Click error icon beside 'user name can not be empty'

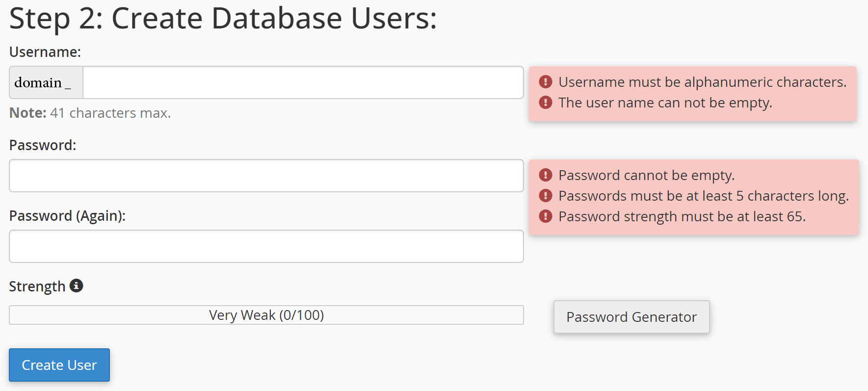pos(545,103)
